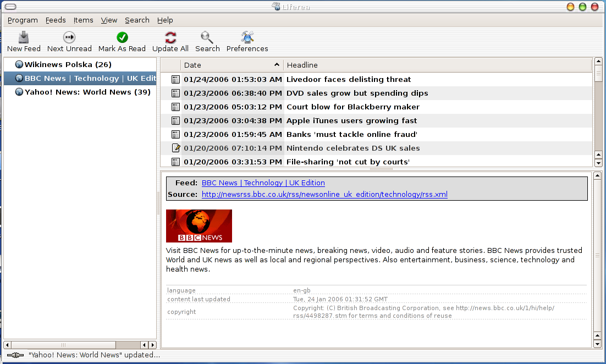Select 'Livedoor faces delisting threat' headline
This screenshot has width=606, height=364.
[349, 80]
